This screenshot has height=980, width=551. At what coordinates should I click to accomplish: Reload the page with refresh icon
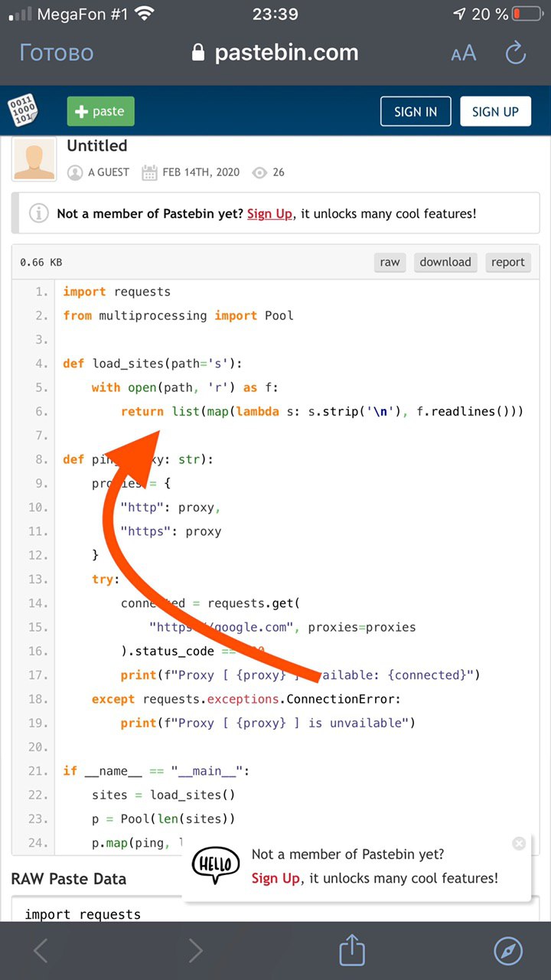516,53
